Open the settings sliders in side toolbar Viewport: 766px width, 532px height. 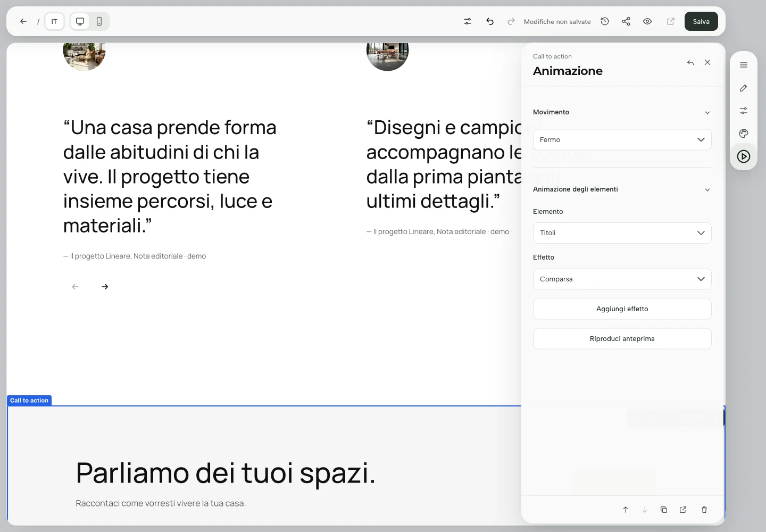744,111
